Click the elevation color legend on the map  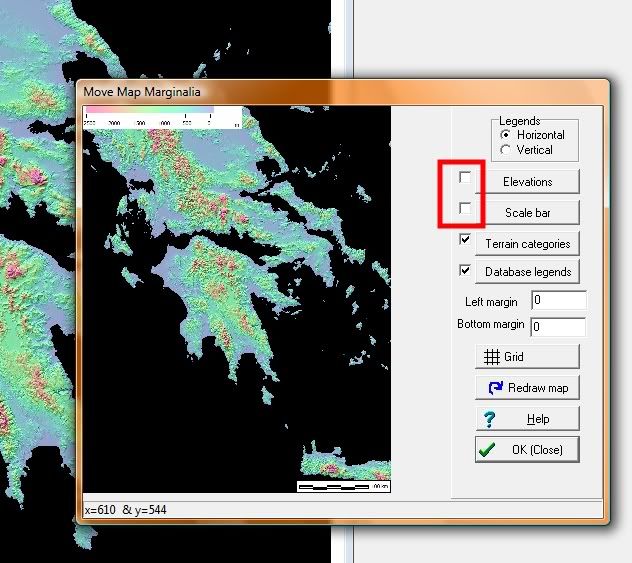162,115
